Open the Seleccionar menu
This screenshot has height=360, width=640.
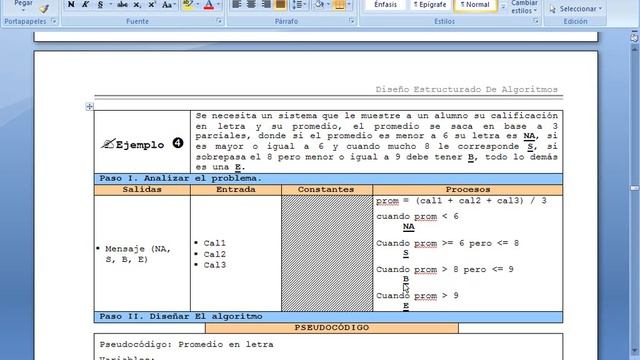coord(576,9)
